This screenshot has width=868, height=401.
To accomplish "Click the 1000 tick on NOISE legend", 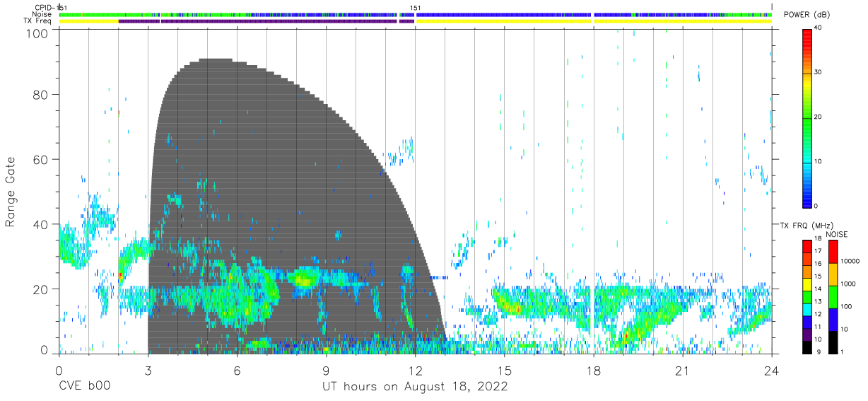I will click(x=849, y=284).
